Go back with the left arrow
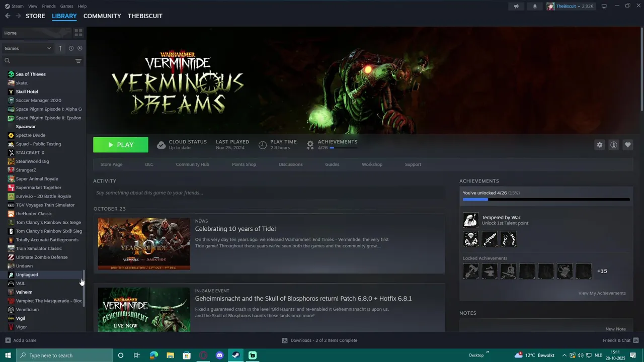644x362 pixels. pos(8,16)
